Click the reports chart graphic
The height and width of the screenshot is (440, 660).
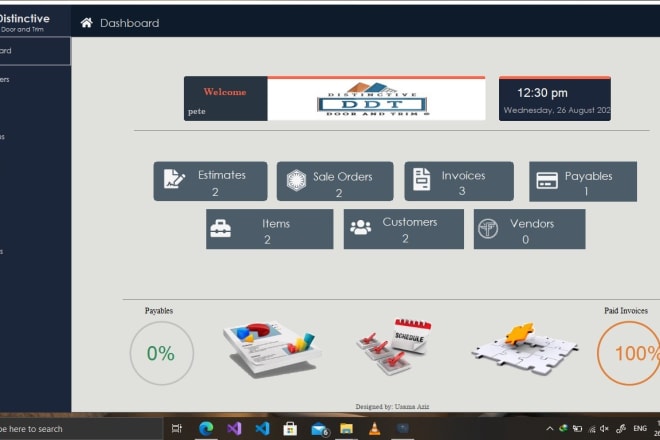click(x=272, y=349)
